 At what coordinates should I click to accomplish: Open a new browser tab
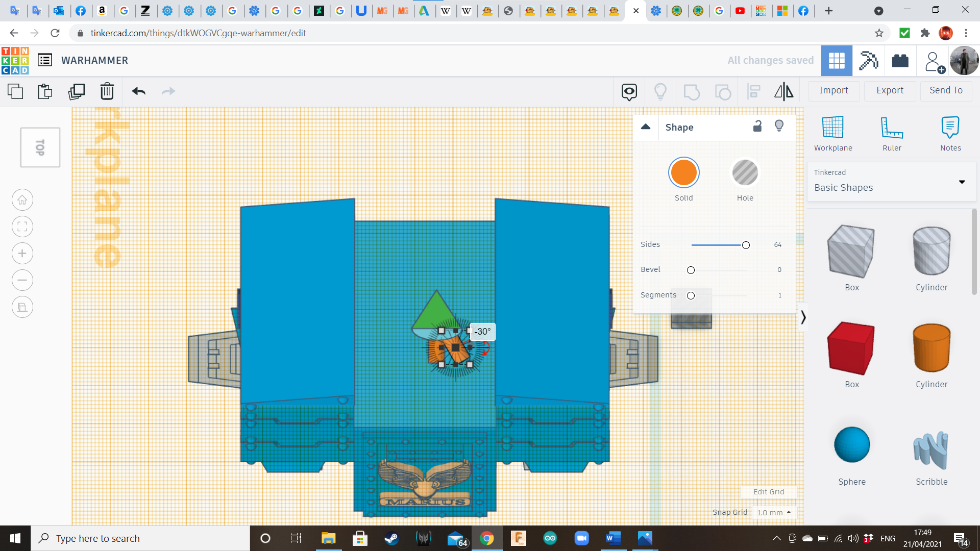coord(828,11)
